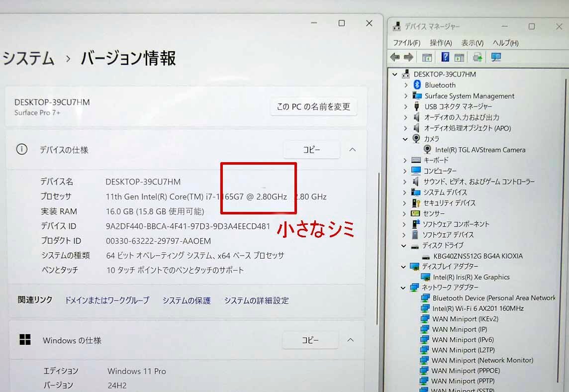This screenshot has height=392, width=569.
Task: Select ソフトウェア コンポーネント category
Action: pyautogui.click(x=456, y=224)
